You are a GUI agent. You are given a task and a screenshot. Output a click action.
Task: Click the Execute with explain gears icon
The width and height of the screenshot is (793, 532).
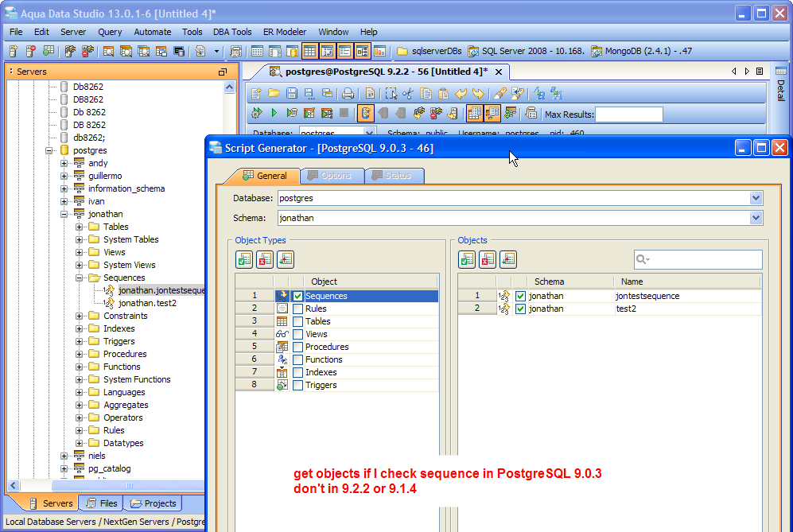click(256, 113)
